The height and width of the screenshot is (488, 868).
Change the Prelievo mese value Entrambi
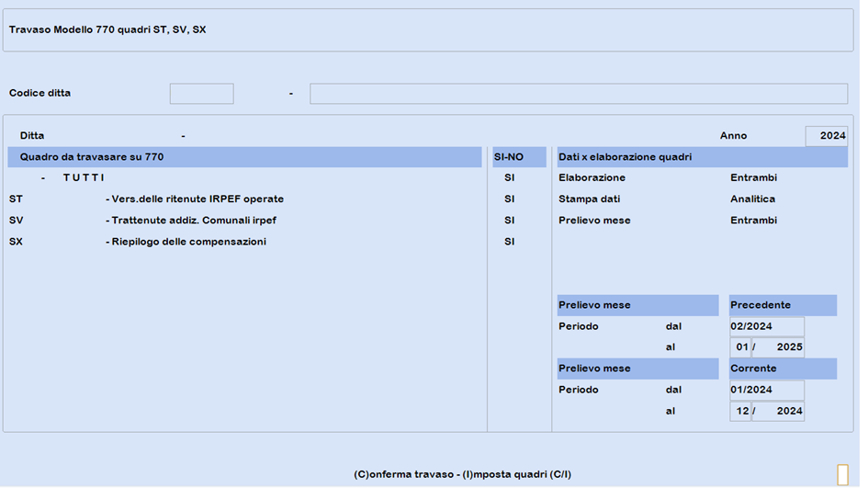click(753, 221)
